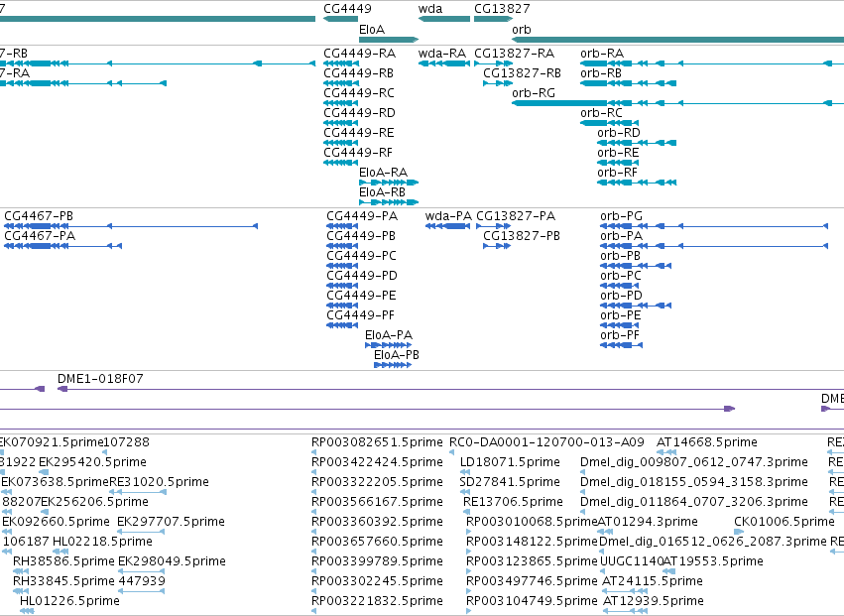Click the RP003422424.5prime EST label
This screenshot has width=844, height=616.
(377, 462)
